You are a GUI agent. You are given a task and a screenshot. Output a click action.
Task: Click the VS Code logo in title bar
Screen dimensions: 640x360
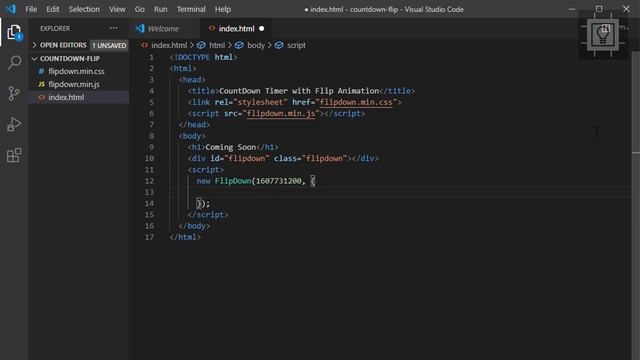coord(11,9)
